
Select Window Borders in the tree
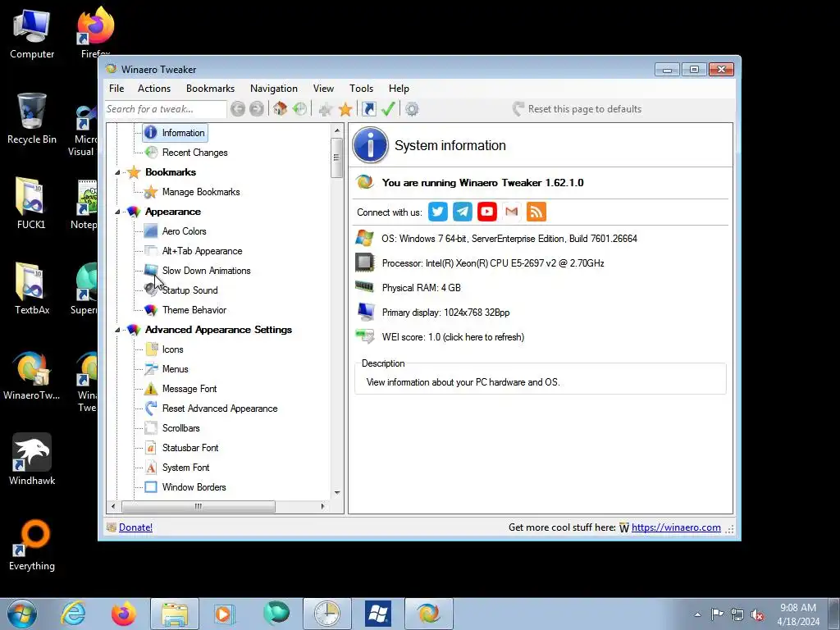(x=194, y=487)
